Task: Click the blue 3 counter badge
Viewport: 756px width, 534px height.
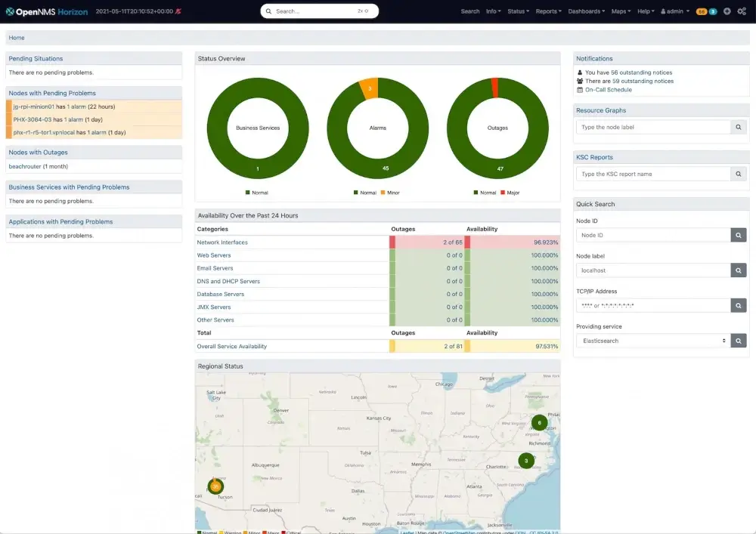Action: pyautogui.click(x=712, y=11)
